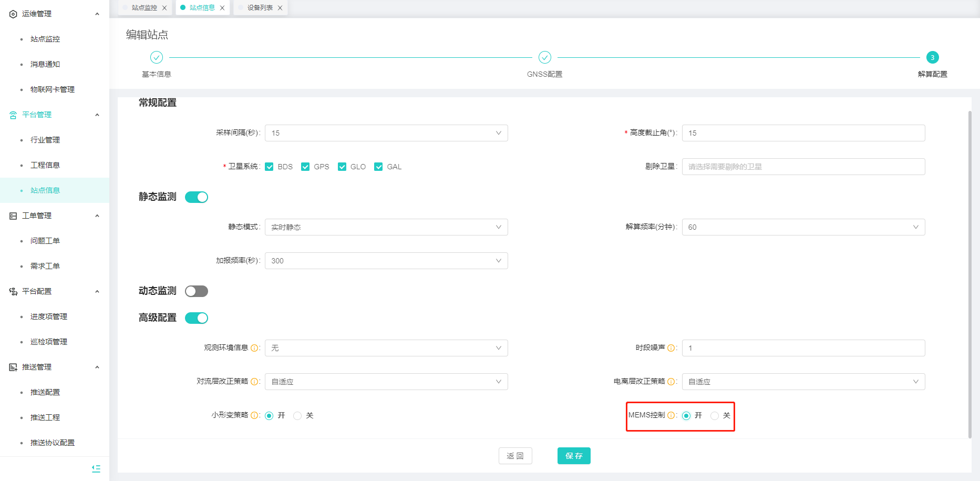Screen dimensions: 980x481
Task: Click the info icon beside 观测环境信息
Action: tap(254, 348)
